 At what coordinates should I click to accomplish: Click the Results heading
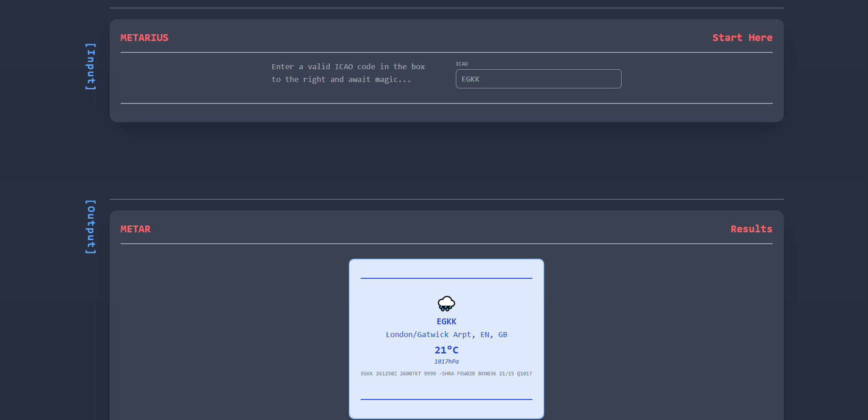tap(751, 229)
